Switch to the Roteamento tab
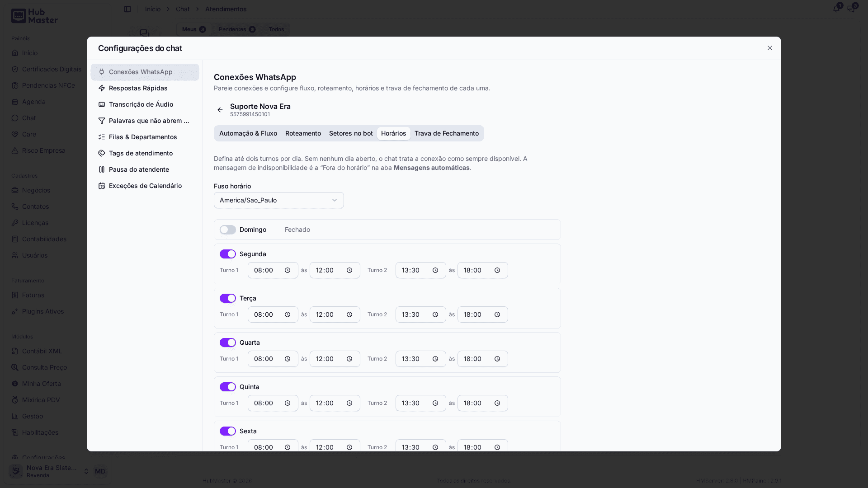The height and width of the screenshot is (488, 868). click(x=303, y=133)
